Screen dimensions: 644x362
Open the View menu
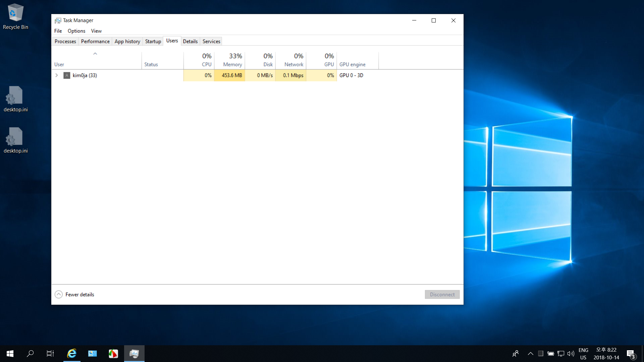coord(96,31)
